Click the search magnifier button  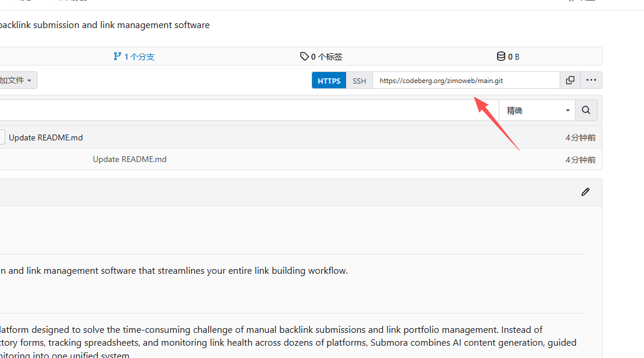[586, 110]
